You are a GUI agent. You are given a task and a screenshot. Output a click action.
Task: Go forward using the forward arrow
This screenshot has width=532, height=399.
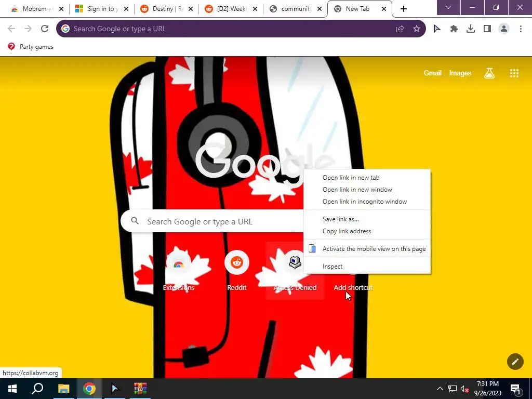(x=28, y=29)
